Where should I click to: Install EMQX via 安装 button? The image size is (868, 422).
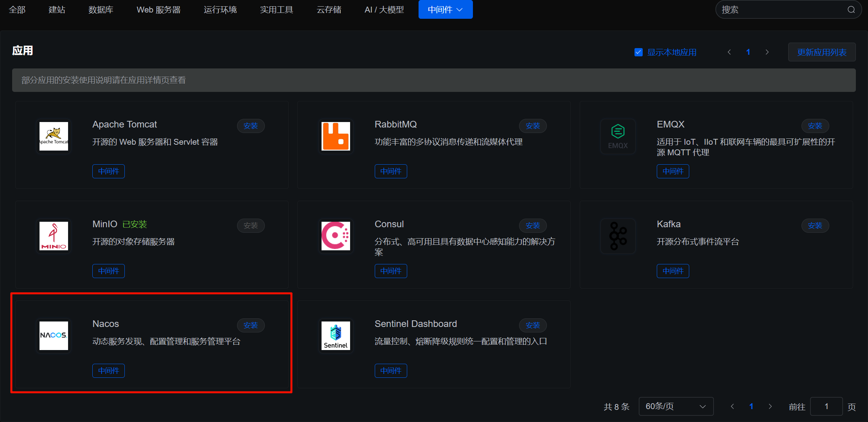815,126
